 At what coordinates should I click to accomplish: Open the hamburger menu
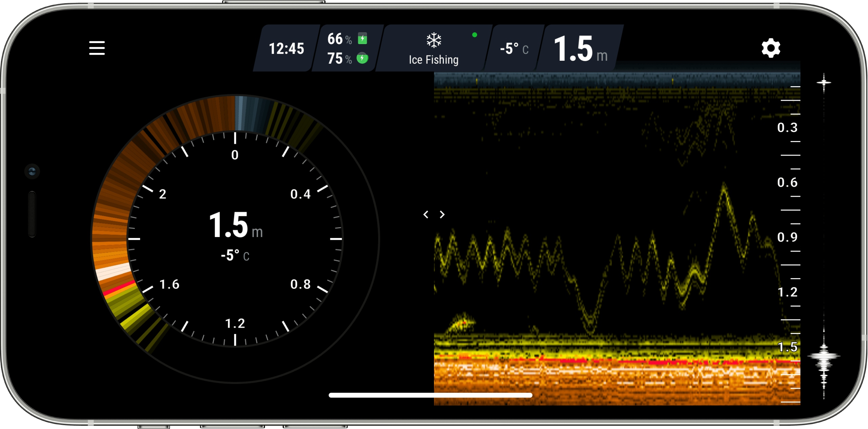point(97,48)
